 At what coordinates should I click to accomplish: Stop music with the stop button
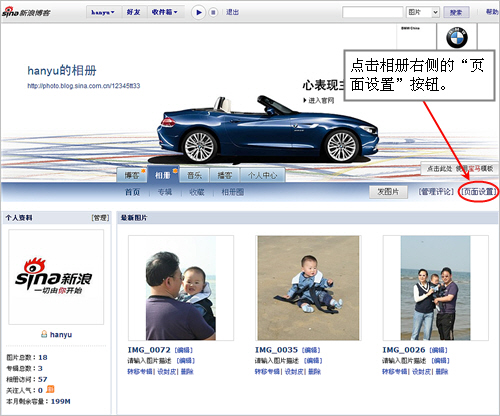pos(213,12)
